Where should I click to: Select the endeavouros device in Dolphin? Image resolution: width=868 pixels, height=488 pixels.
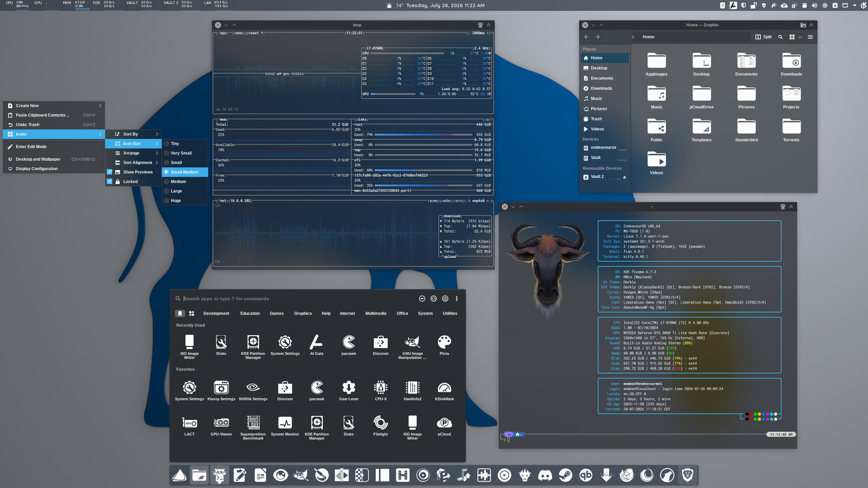[x=605, y=148]
